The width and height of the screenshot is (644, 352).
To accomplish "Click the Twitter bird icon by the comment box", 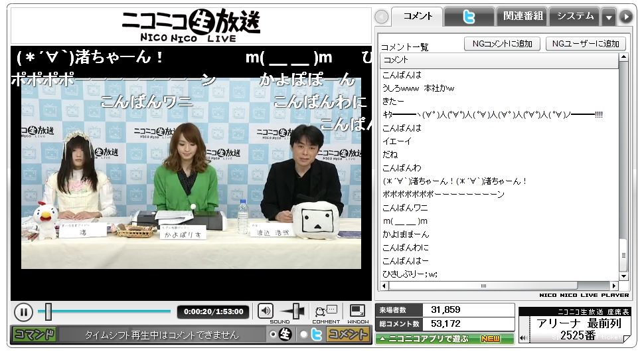I will pos(317,335).
